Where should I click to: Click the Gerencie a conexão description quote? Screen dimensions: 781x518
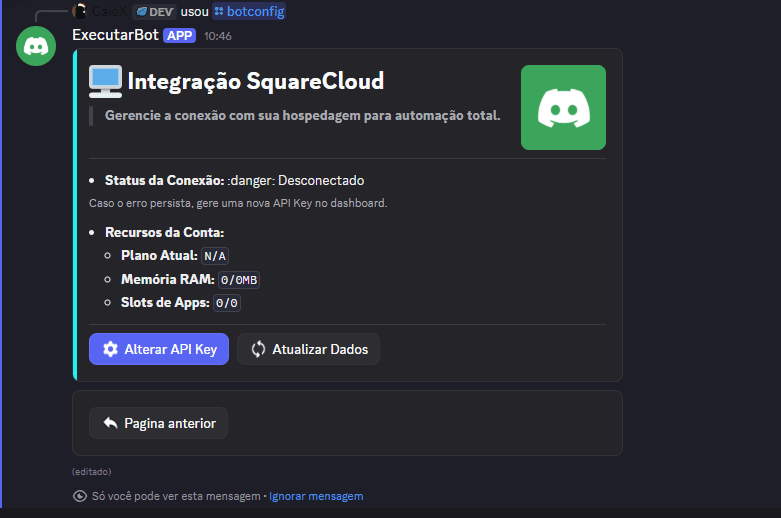tap(303, 116)
